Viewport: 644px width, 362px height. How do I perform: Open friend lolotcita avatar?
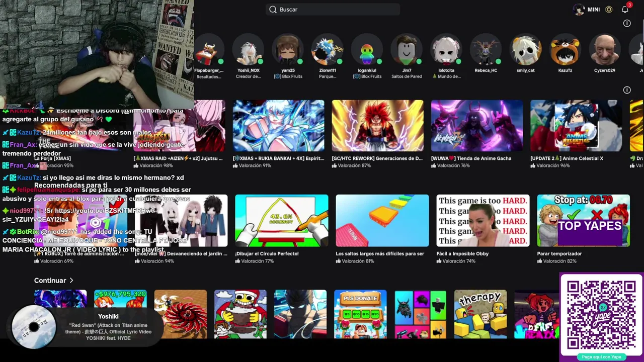(x=446, y=50)
